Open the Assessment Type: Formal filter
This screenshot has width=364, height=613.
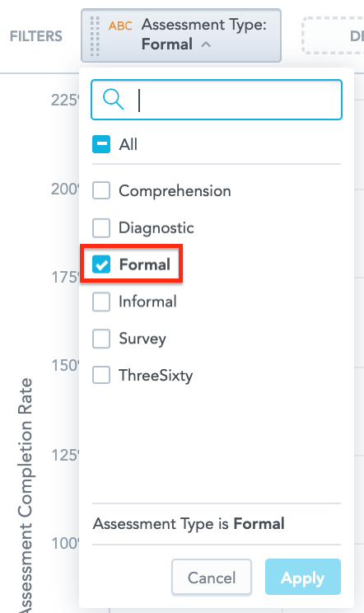coord(181,35)
